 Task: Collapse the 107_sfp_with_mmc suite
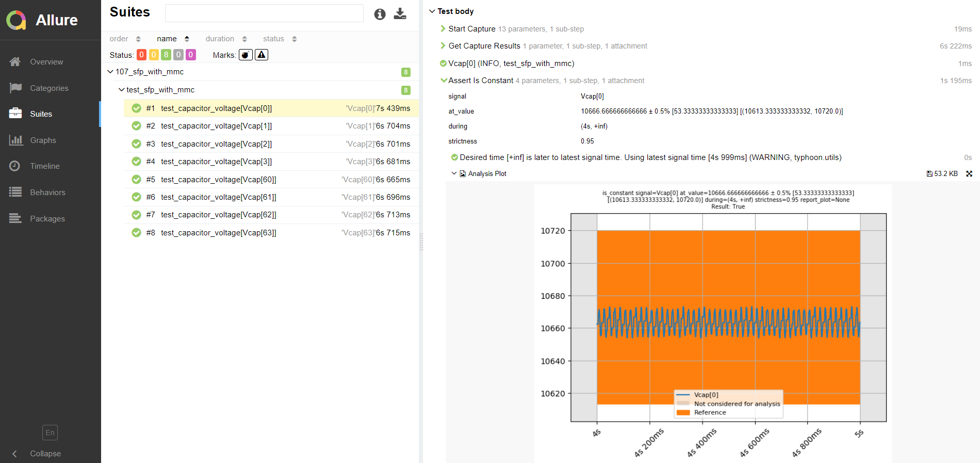tap(110, 72)
